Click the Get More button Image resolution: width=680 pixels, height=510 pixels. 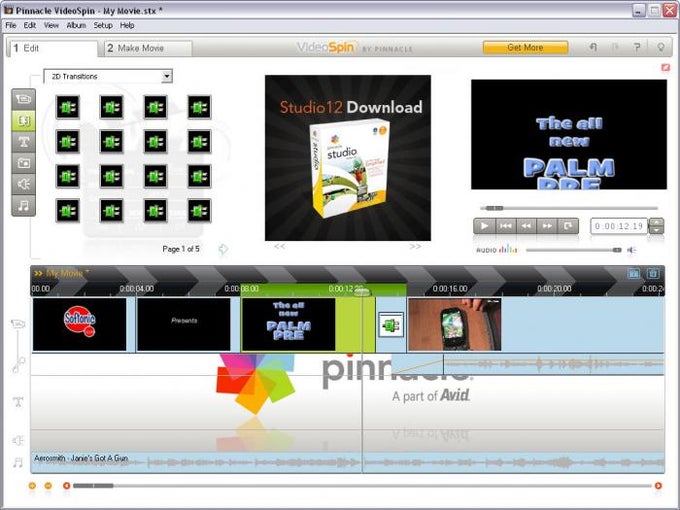[525, 47]
